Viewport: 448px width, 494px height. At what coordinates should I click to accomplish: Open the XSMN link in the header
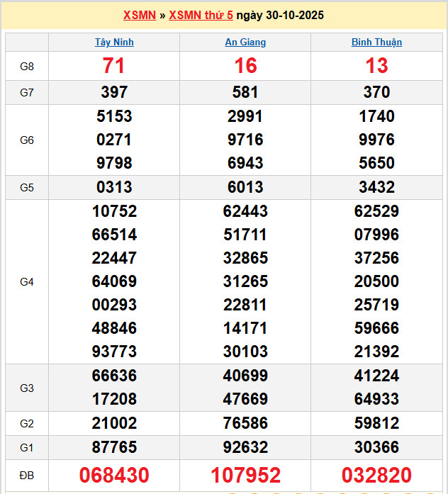(139, 15)
